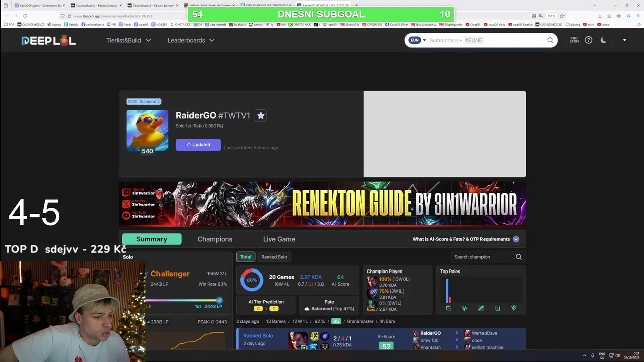This screenshot has height=362, width=644.
Task: Open the Live Game tab
Action: click(x=279, y=239)
